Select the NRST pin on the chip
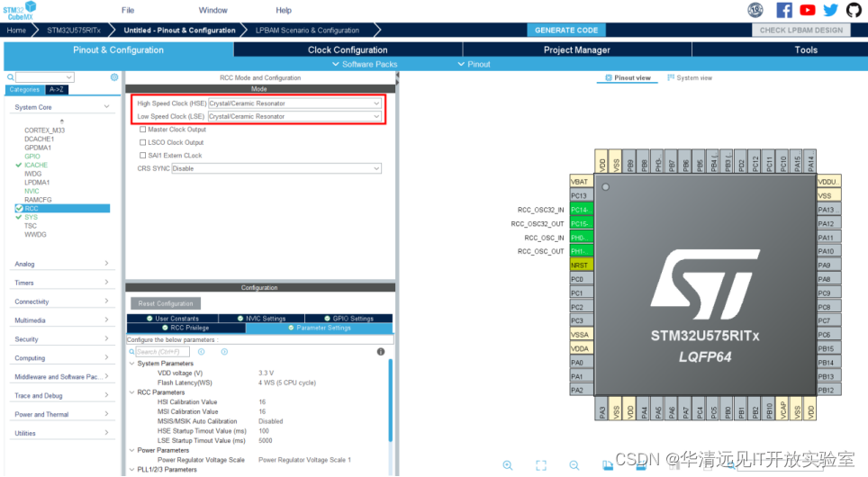 582,265
